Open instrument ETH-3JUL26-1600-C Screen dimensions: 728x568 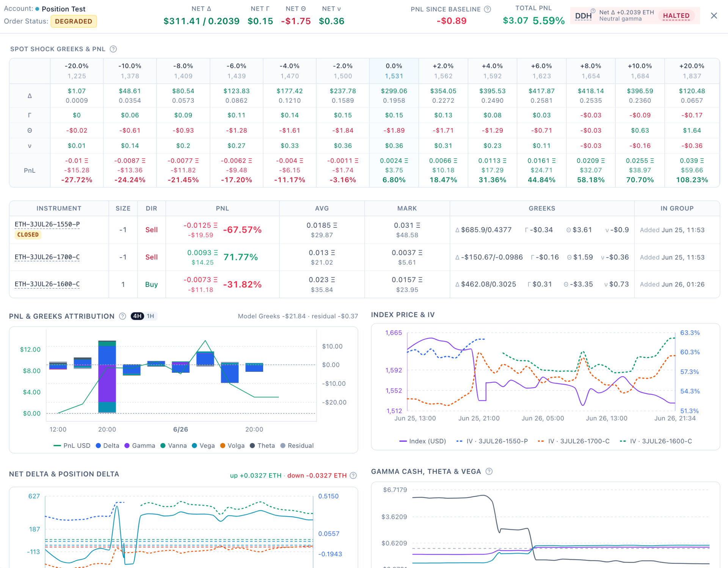(x=47, y=284)
